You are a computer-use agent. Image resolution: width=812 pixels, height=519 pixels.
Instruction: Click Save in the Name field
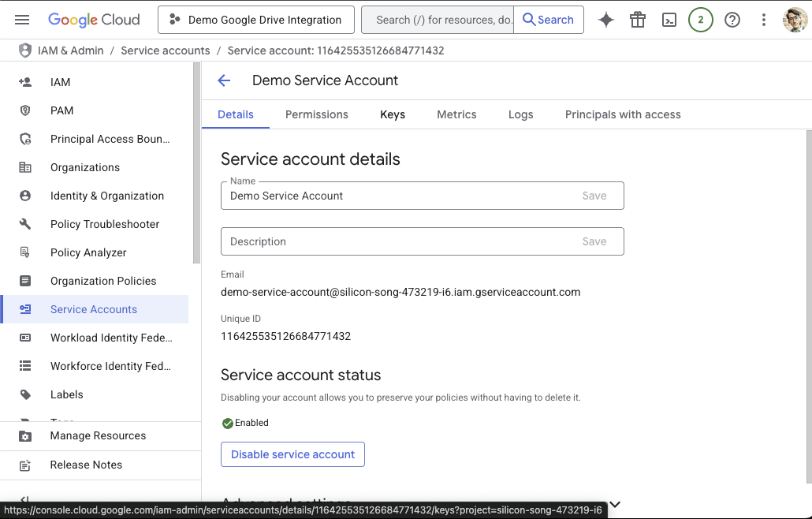[x=594, y=196]
